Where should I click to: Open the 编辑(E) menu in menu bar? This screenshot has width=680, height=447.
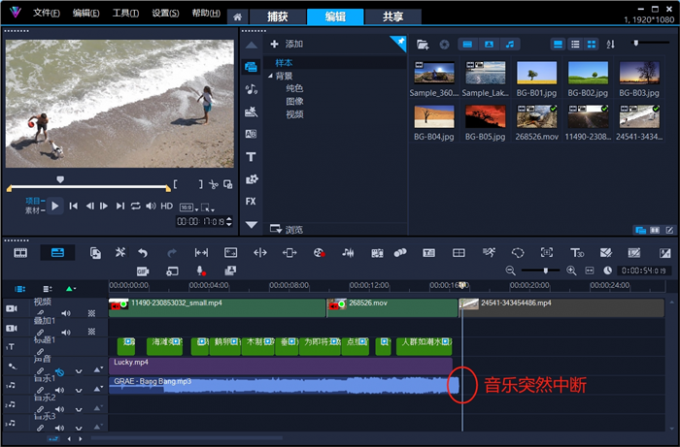coord(86,13)
